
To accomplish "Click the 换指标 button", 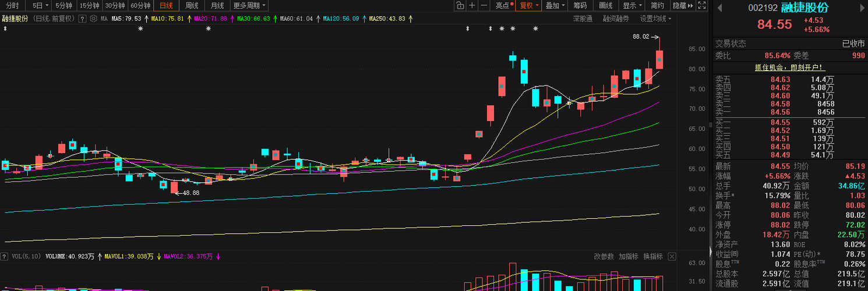I will click(653, 256).
